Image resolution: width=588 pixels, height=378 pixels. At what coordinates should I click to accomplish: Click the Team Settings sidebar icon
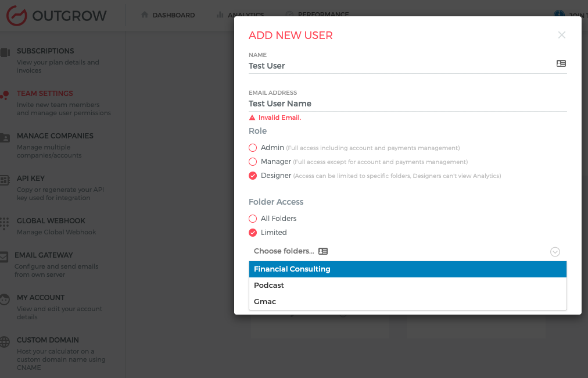[5, 95]
